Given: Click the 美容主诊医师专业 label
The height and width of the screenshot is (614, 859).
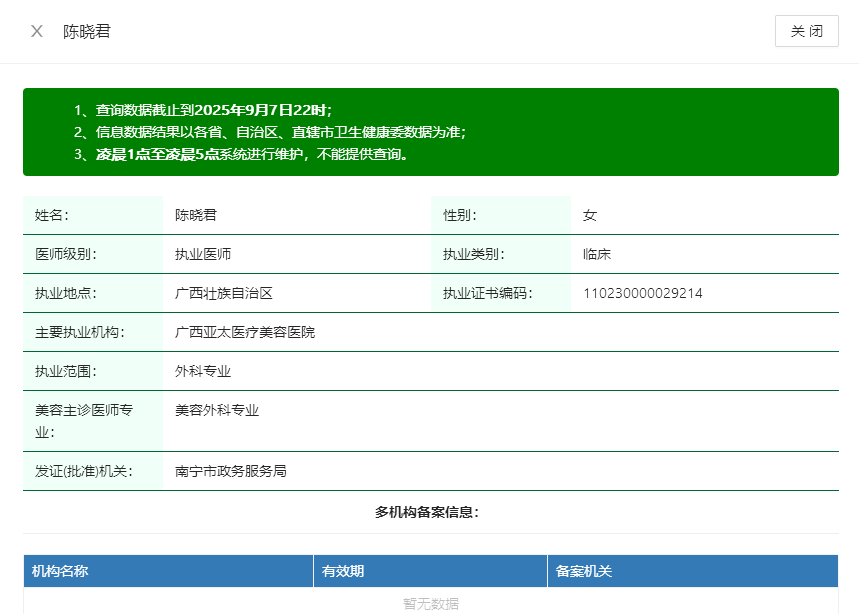Looking at the screenshot, I should click(84, 421).
